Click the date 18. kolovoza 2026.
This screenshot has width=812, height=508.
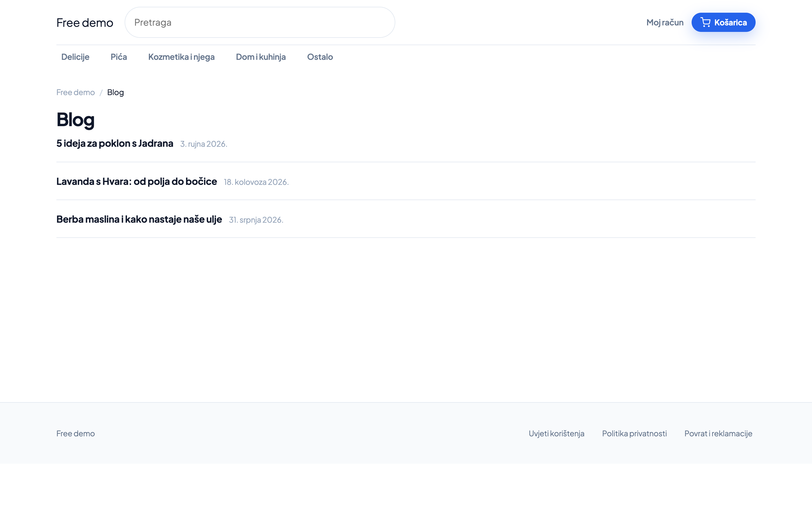tap(256, 182)
